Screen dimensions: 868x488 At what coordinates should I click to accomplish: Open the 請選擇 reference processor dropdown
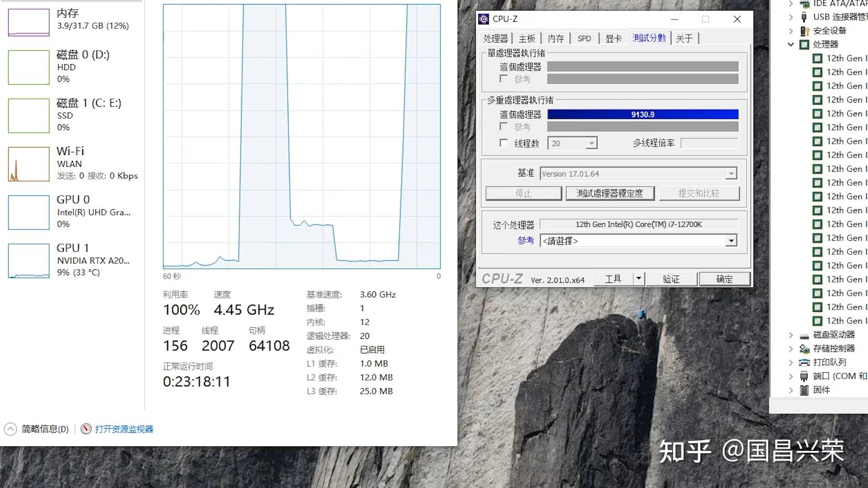tap(731, 241)
